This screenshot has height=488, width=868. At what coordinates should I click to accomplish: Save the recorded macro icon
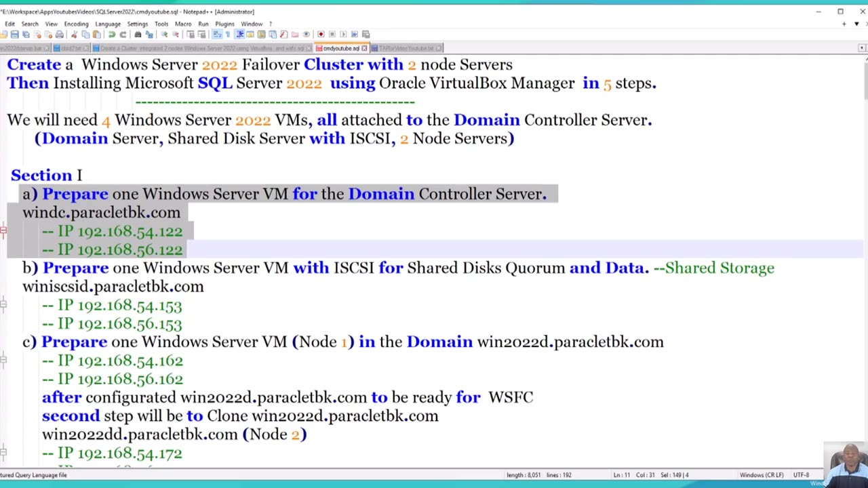(x=366, y=34)
